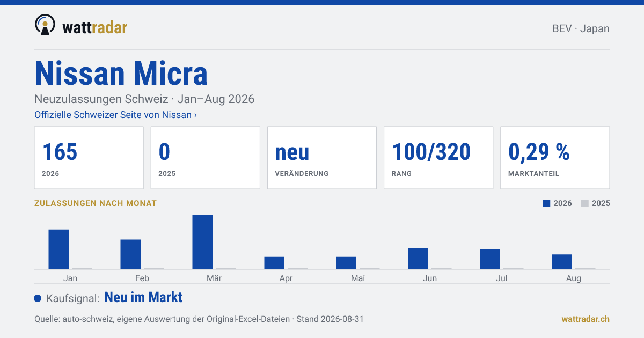Click the 'Quelle: auto-schweiz' source line
Image resolution: width=644 pixels, height=338 pixels.
click(199, 319)
